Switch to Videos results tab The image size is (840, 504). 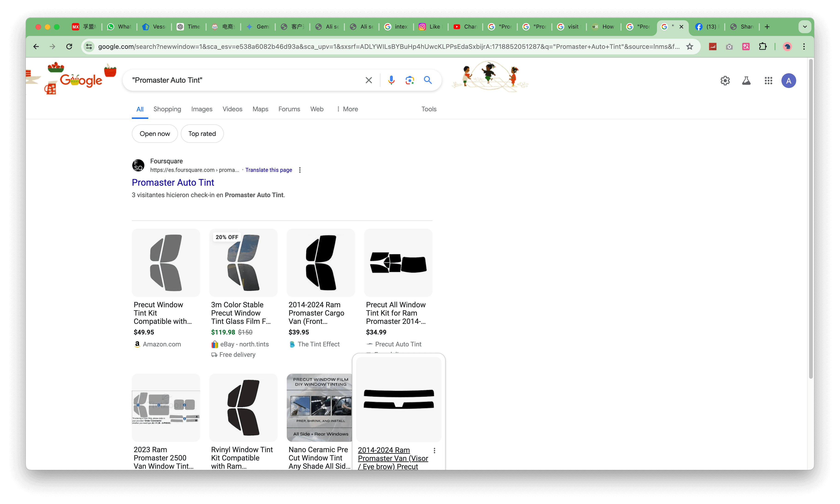(x=232, y=109)
